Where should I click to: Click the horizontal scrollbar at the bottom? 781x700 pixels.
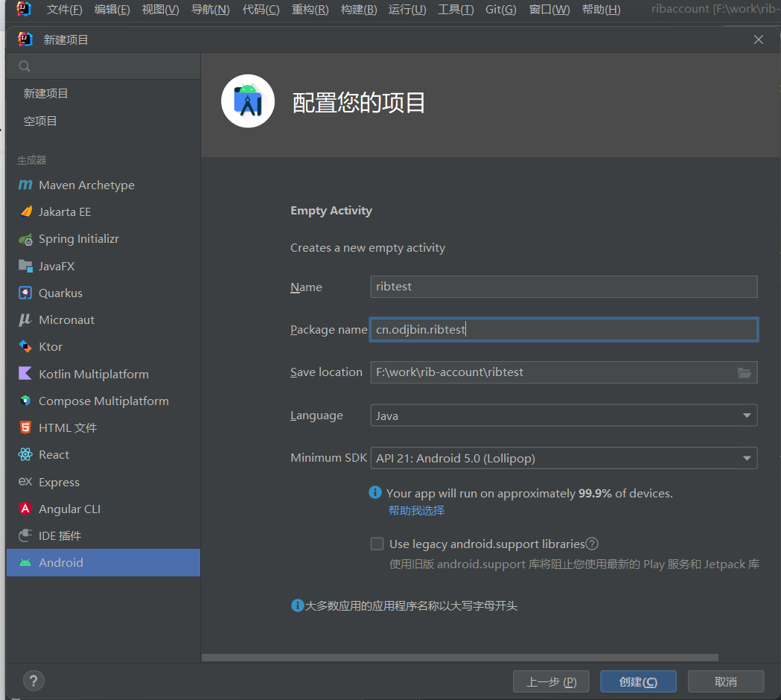(x=459, y=658)
